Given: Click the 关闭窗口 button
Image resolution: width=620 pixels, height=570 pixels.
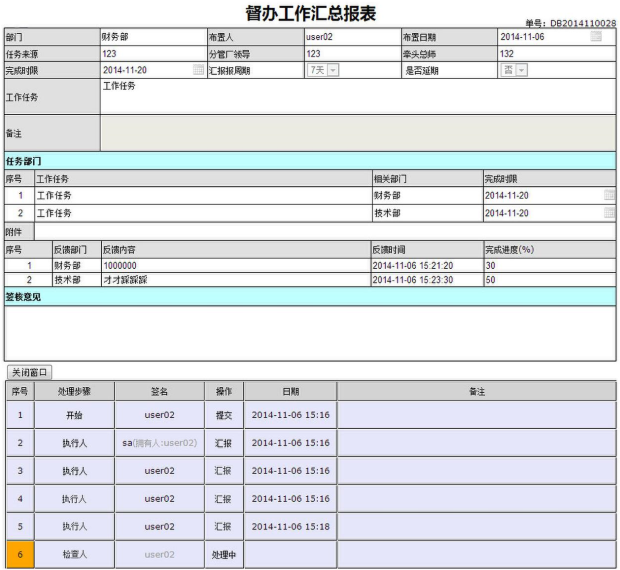Looking at the screenshot, I should point(29,371).
